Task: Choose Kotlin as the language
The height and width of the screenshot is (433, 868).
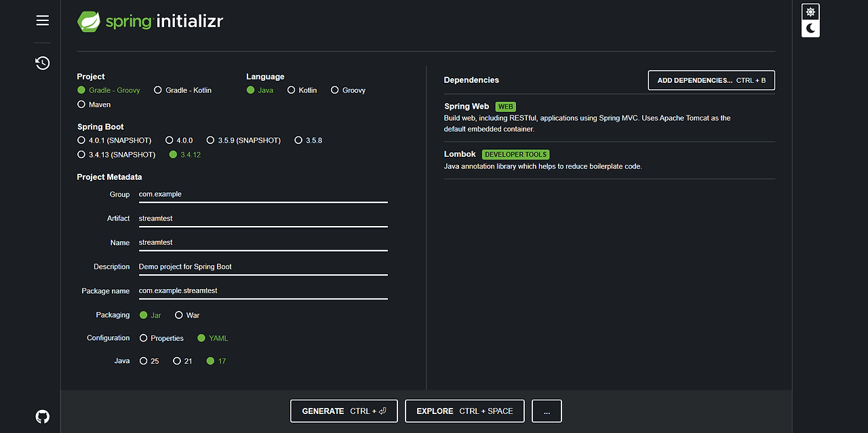Action: coord(302,90)
